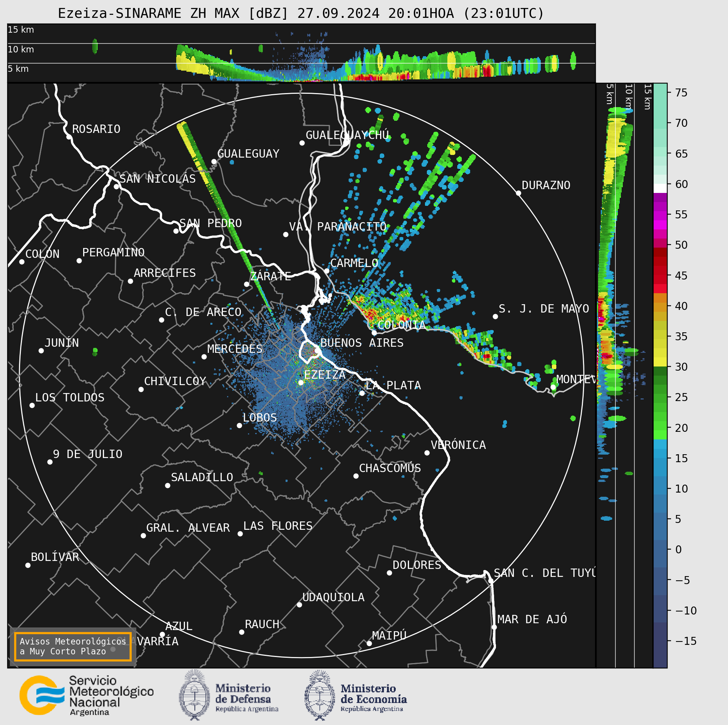Click the Ezeiza radar site dot
Image resolution: width=728 pixels, height=725 pixels.
tap(301, 382)
